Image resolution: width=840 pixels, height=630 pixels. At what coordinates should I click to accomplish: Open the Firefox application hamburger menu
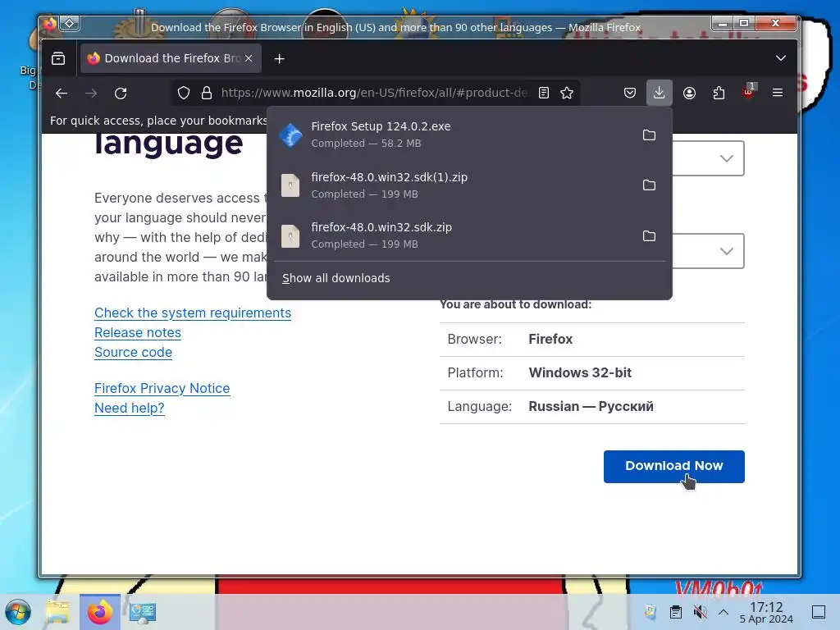[778, 93]
